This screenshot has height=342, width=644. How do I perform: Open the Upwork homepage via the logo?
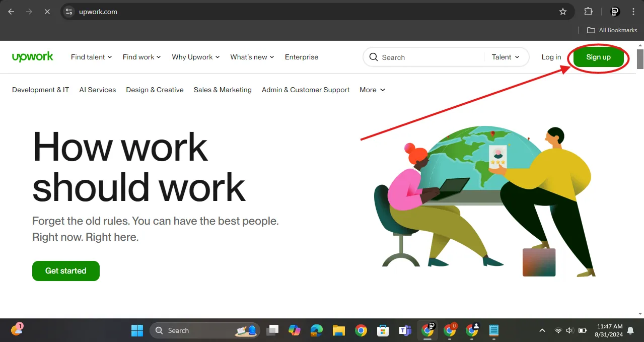[32, 57]
